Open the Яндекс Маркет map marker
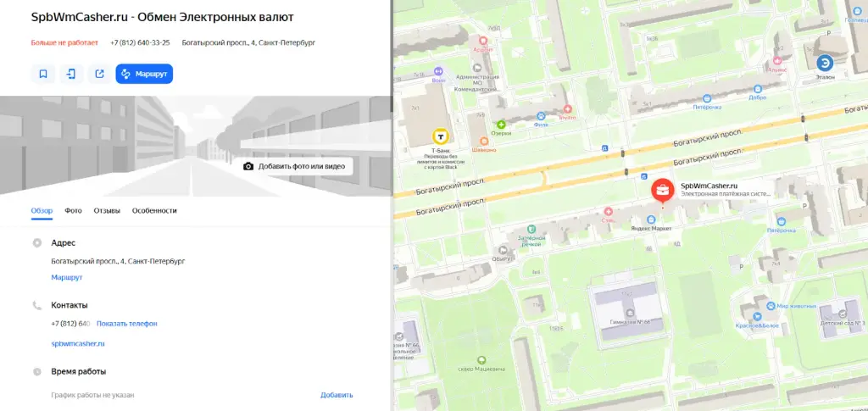This screenshot has height=411, width=868. tap(651, 219)
